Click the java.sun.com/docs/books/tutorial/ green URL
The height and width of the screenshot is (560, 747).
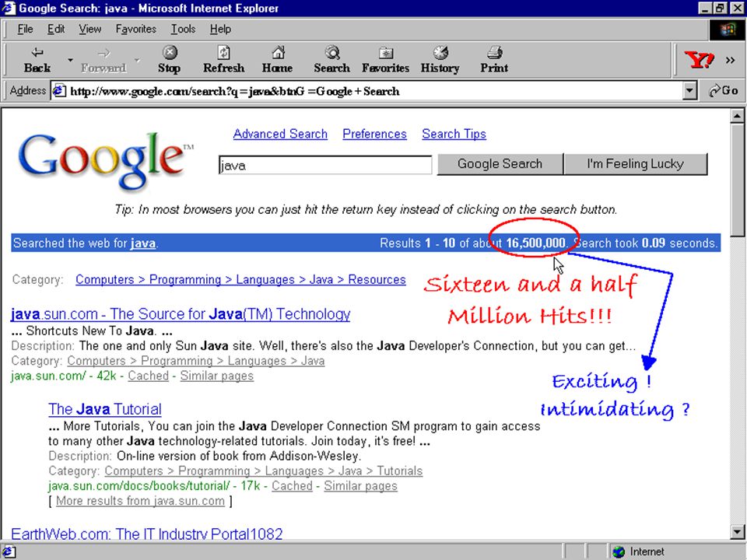pyautogui.click(x=139, y=486)
